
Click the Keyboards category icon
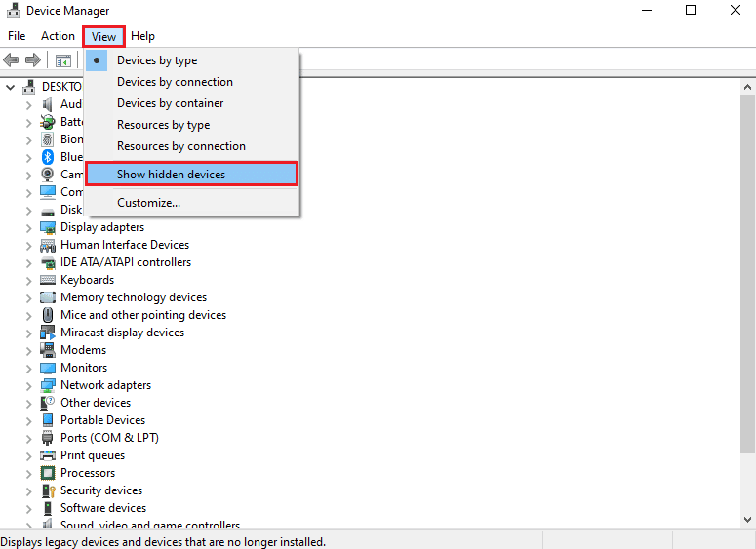48,280
